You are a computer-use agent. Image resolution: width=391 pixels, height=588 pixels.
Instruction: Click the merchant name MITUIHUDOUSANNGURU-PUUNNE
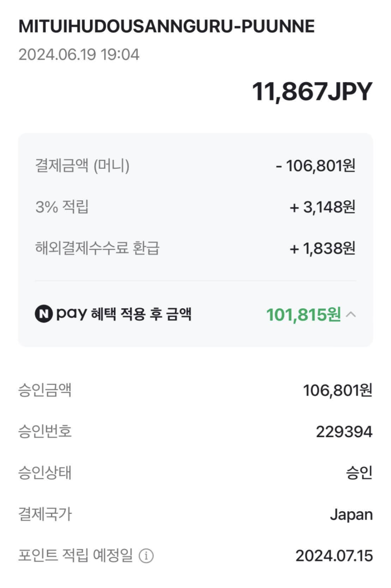click(166, 27)
